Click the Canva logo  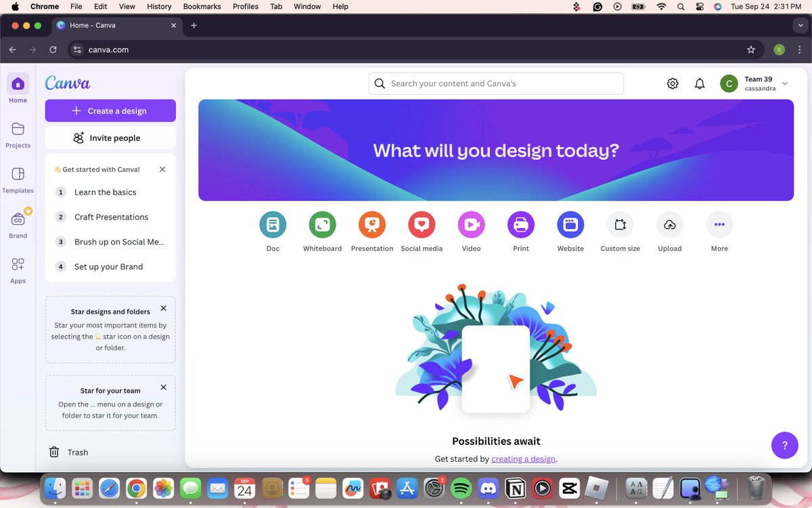tap(68, 83)
